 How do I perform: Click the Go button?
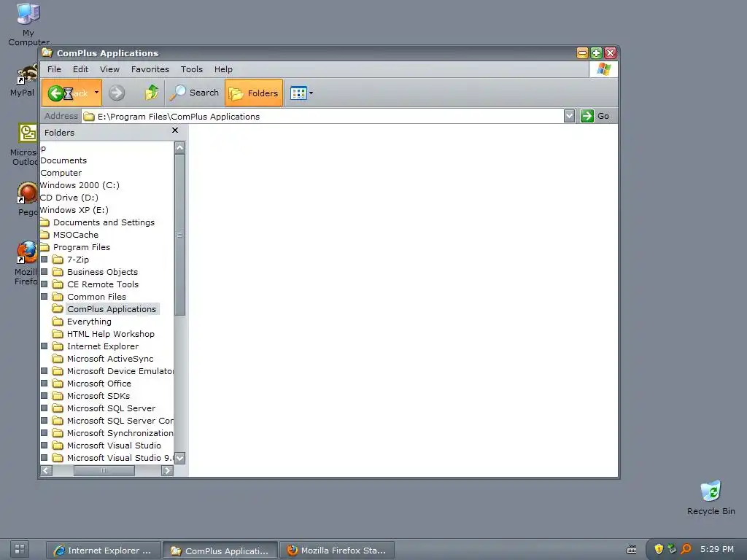[595, 116]
